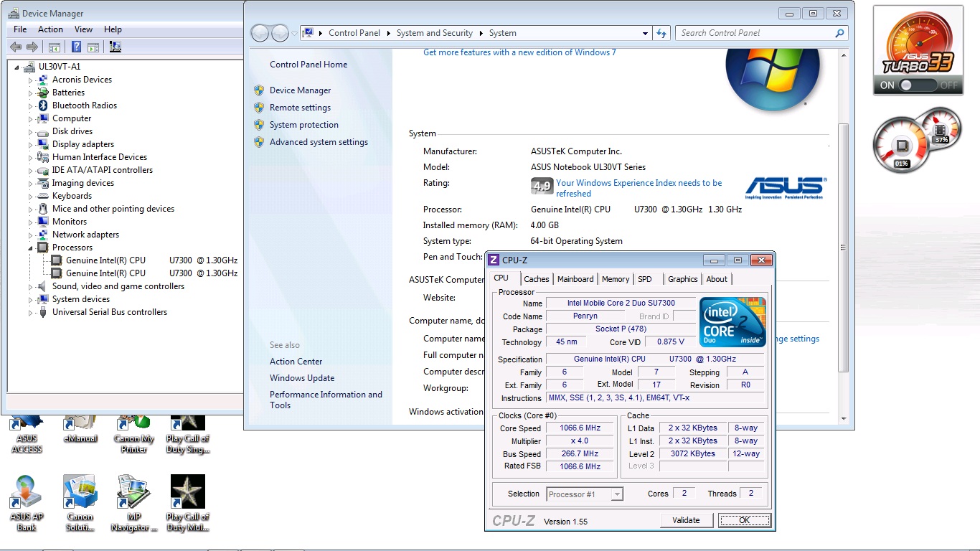
Task: Switch to the Memory tab in CPU-Z
Action: click(x=616, y=279)
